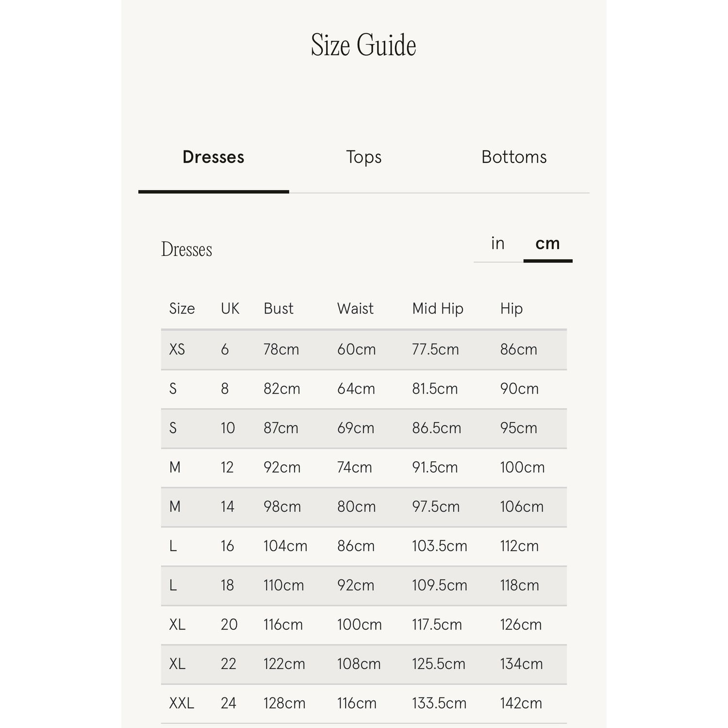The width and height of the screenshot is (728, 728).
Task: Open the Tops size tab
Action: (364, 157)
